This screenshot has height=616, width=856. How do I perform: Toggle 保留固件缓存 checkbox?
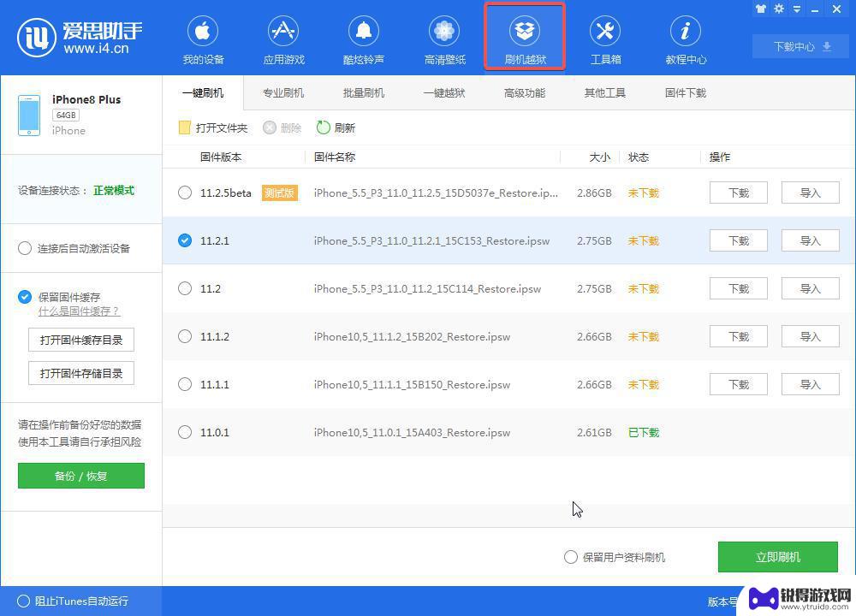[x=25, y=297]
